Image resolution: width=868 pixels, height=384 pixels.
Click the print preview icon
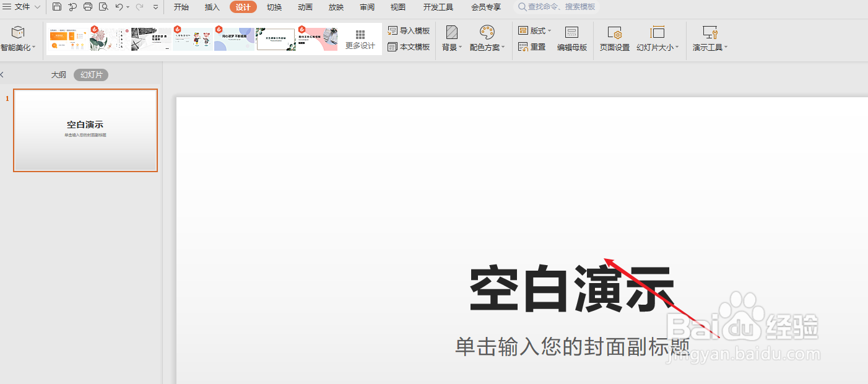pyautogui.click(x=103, y=7)
